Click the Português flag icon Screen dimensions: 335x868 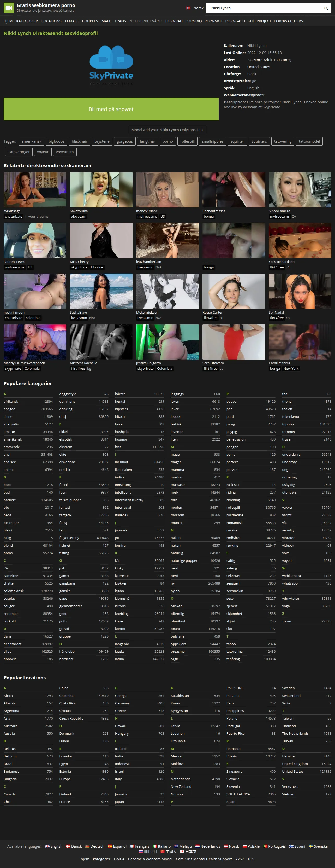[265, 846]
